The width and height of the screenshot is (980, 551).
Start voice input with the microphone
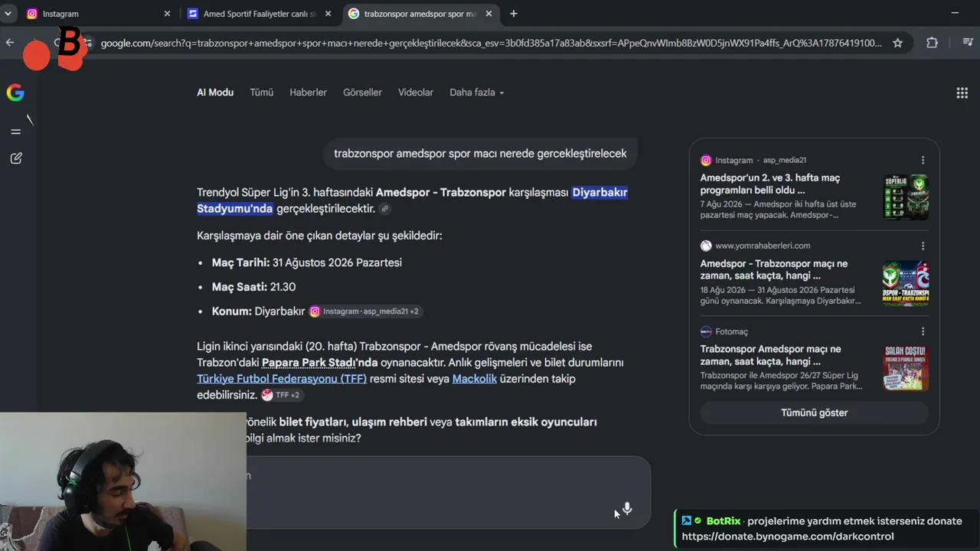627,508
